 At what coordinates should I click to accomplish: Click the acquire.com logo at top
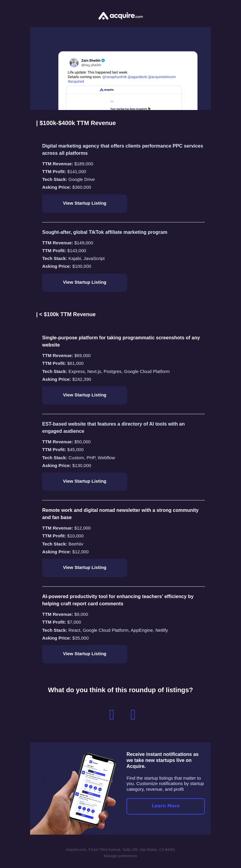(x=120, y=16)
